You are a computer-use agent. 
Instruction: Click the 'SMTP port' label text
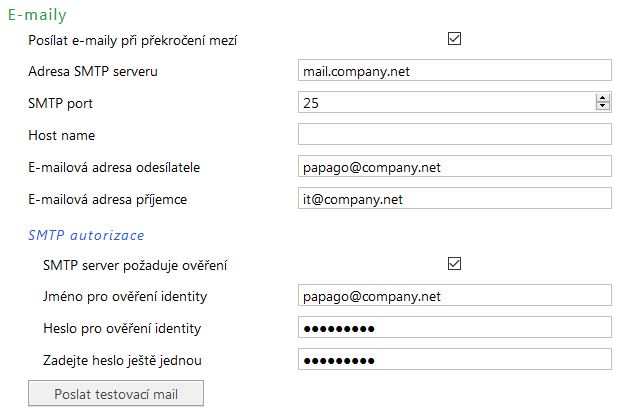pos(61,103)
